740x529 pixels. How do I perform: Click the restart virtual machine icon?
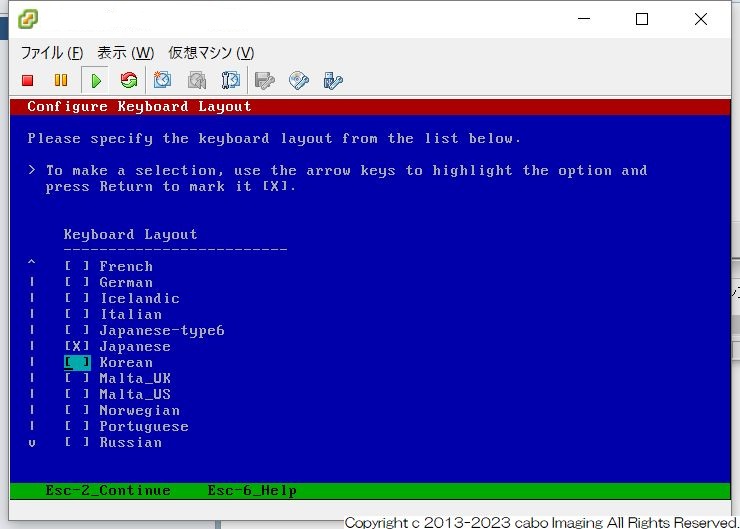click(x=128, y=80)
